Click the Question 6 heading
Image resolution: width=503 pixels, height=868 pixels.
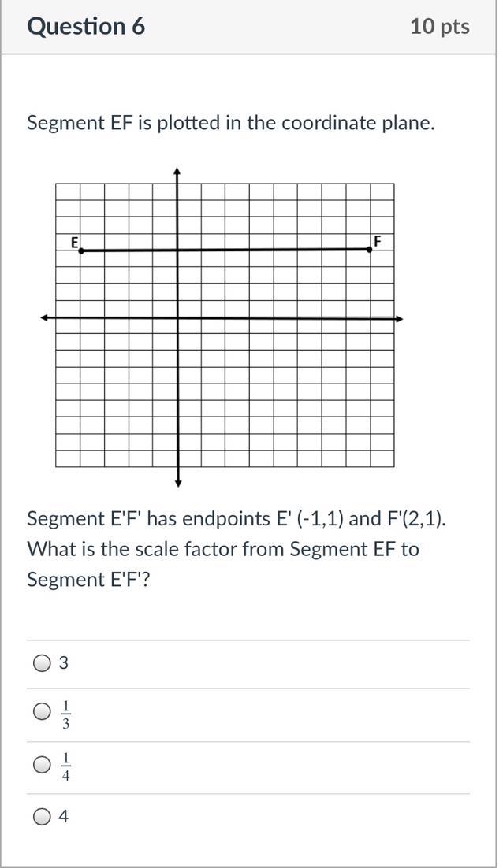click(x=86, y=26)
